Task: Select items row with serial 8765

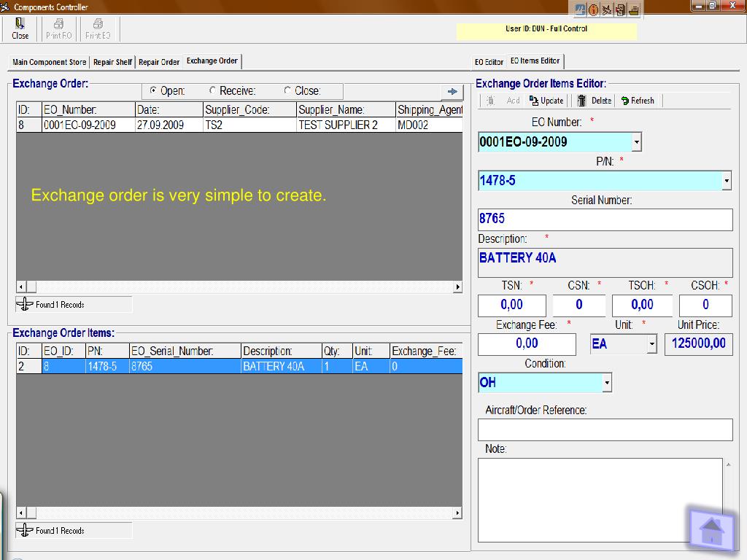Action: coord(239,366)
